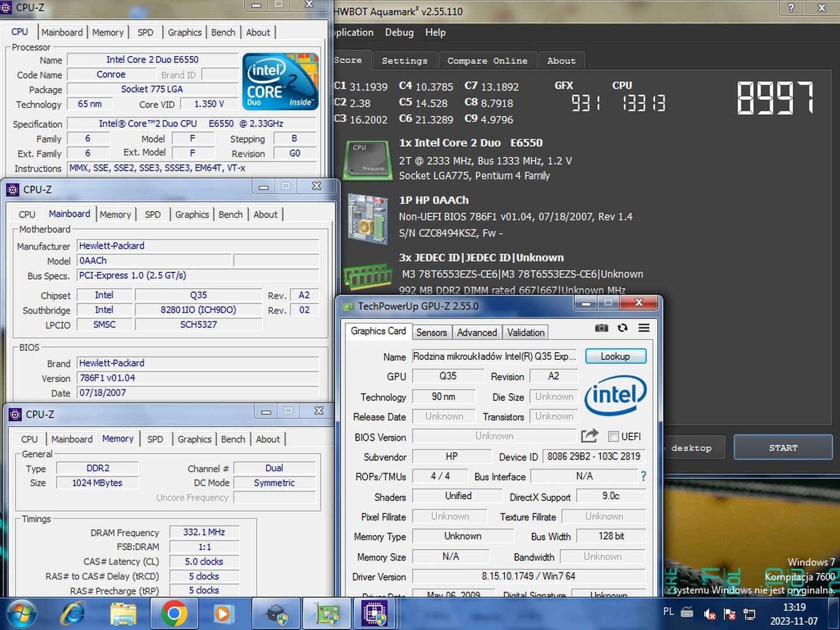The height and width of the screenshot is (630, 840).
Task: Click the network tray icon
Action: [x=749, y=614]
